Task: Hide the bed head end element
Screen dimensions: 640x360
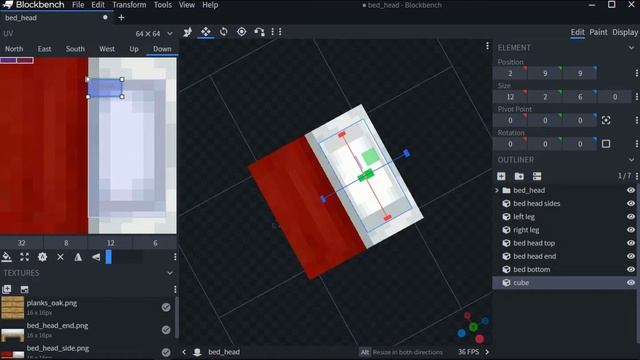Action: coord(631,256)
